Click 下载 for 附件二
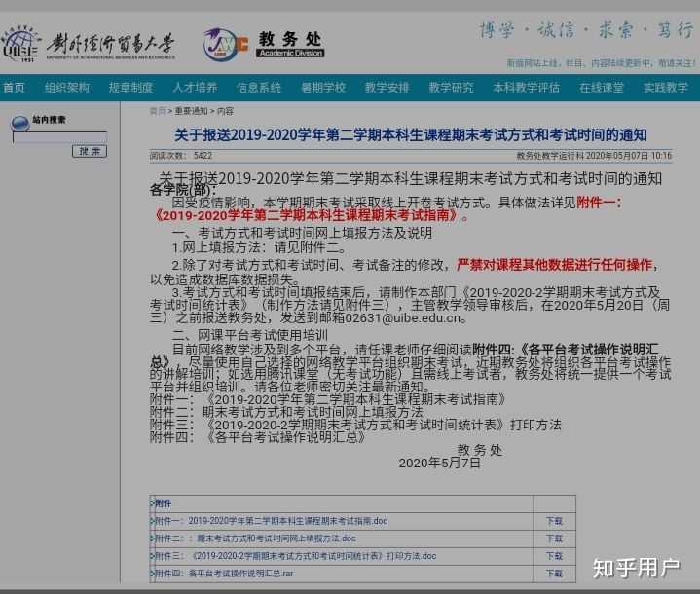 tap(554, 538)
